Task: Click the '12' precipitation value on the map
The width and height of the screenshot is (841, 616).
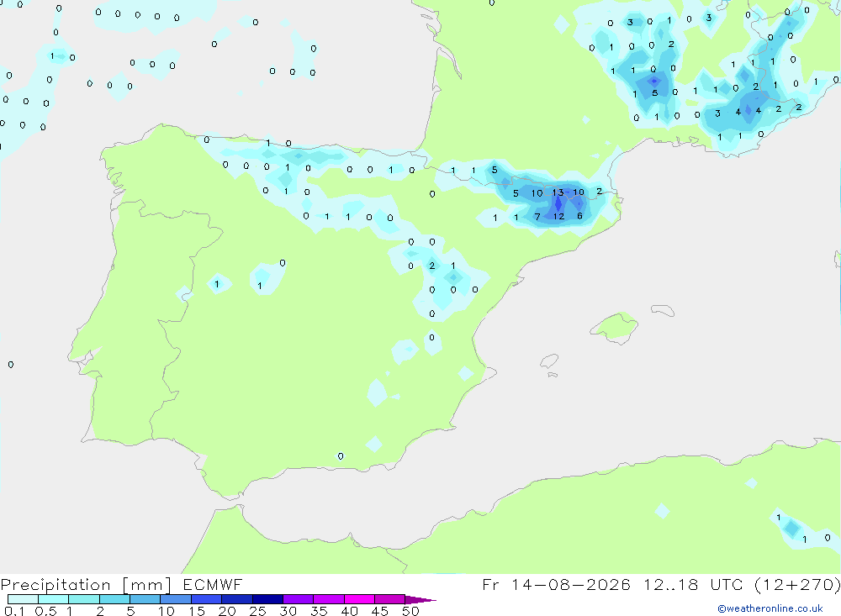Action: [x=559, y=217]
